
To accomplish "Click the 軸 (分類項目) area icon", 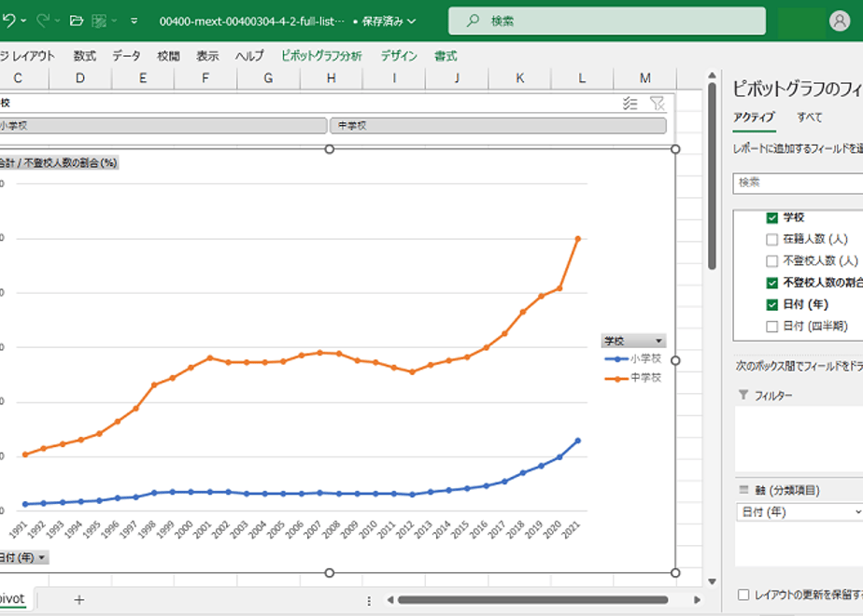I will click(743, 489).
